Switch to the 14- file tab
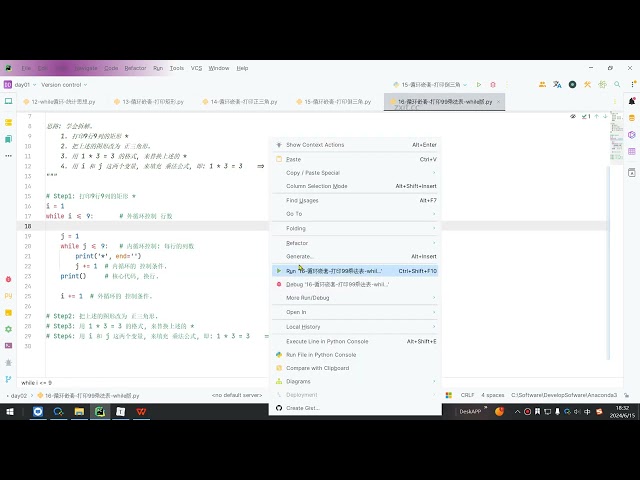The image size is (640, 480). (x=240, y=102)
